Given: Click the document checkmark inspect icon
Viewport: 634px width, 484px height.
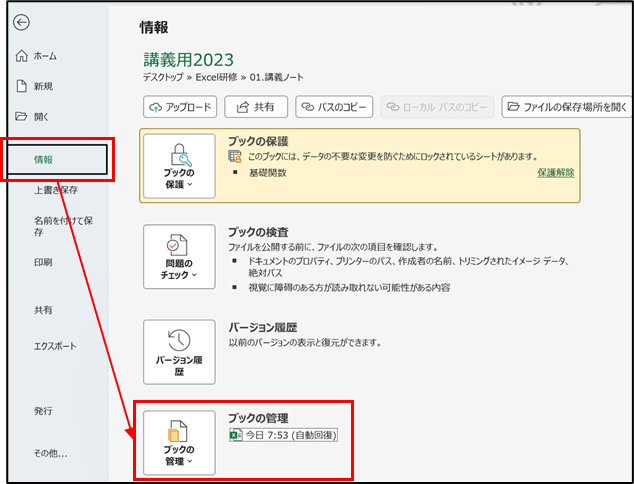Looking at the screenshot, I should (x=177, y=245).
